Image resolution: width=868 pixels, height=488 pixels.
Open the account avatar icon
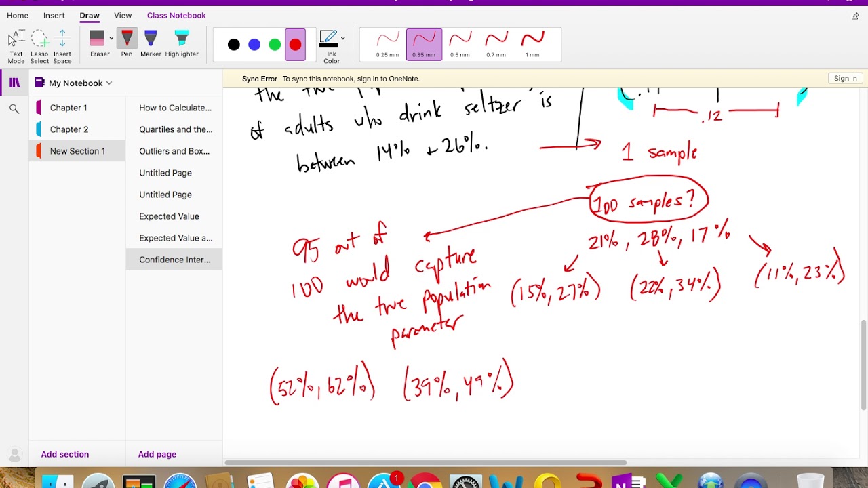14,455
